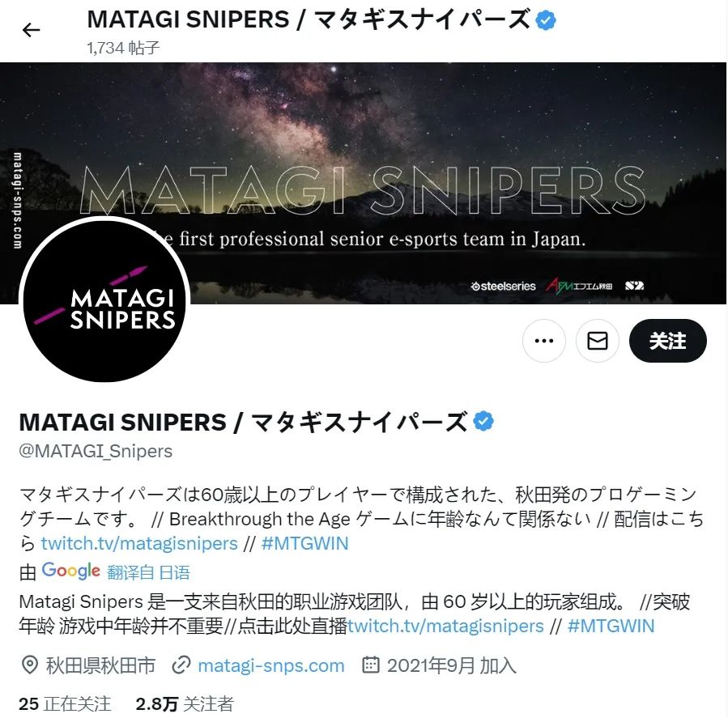Click the 翻译自 日语 translation link

coord(148,572)
